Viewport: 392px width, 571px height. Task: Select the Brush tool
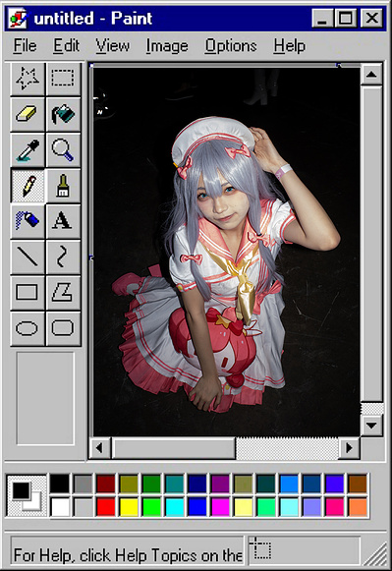63,186
